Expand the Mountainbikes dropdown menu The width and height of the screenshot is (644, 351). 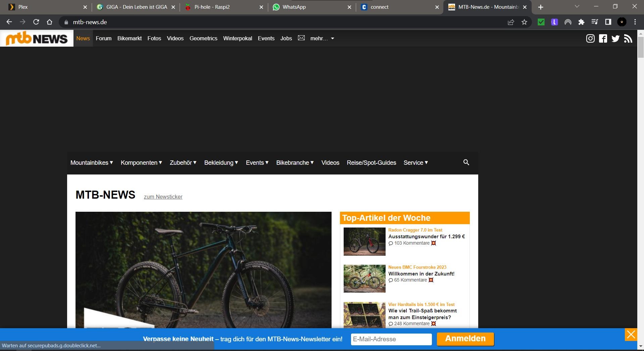click(92, 163)
